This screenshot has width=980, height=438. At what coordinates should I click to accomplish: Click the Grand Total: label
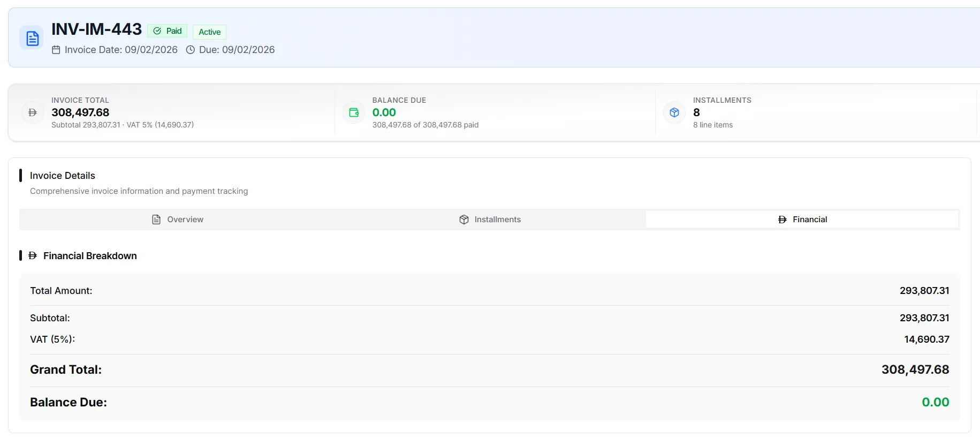click(66, 369)
